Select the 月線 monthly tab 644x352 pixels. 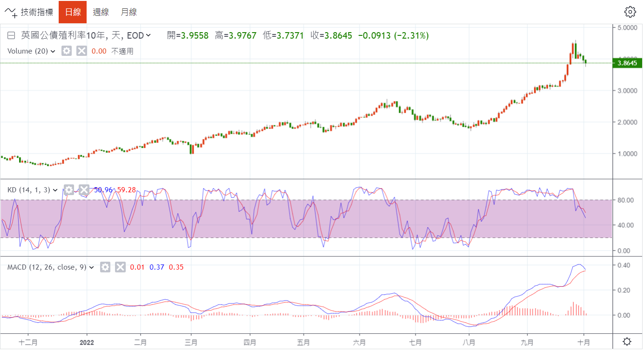click(129, 12)
